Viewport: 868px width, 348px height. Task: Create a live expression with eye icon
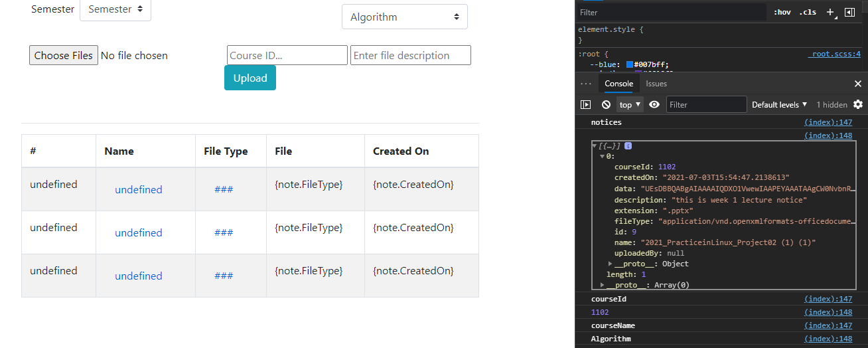pyautogui.click(x=654, y=104)
